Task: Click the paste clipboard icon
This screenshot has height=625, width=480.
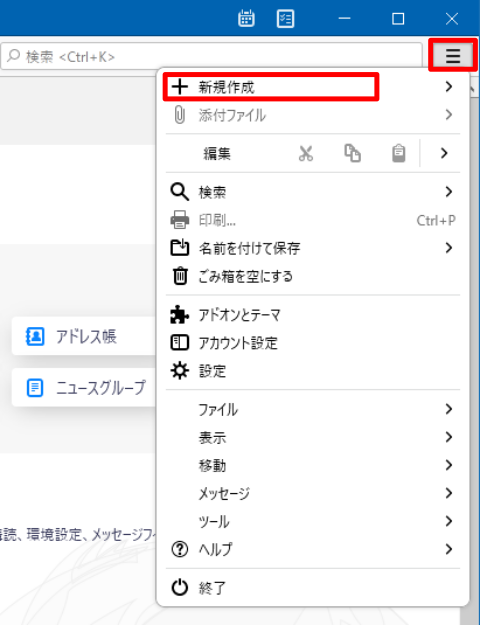Action: pos(399,153)
